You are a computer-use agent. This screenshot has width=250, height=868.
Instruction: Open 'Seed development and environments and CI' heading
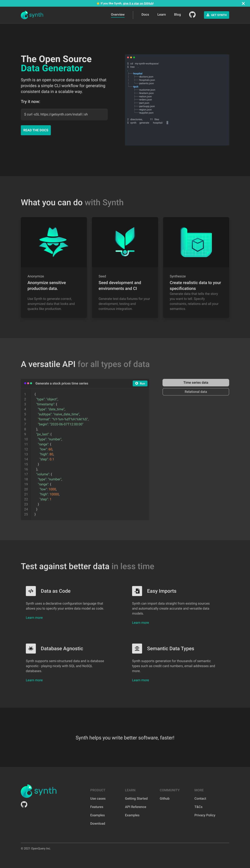(120, 285)
